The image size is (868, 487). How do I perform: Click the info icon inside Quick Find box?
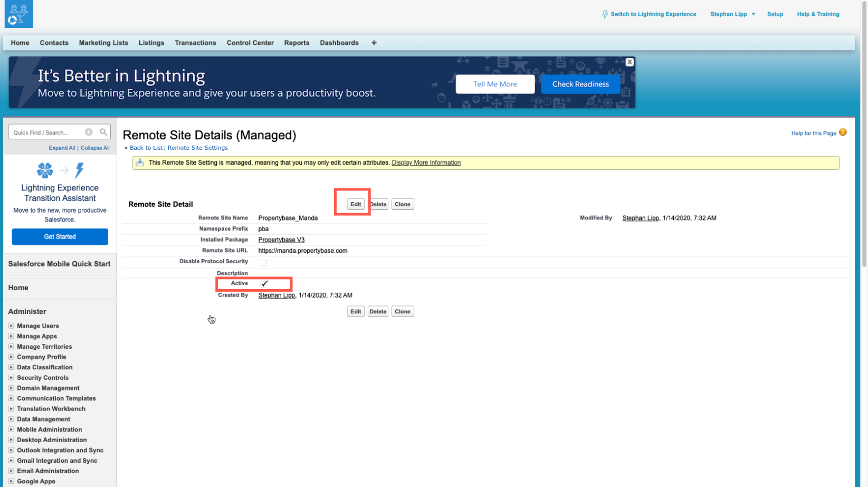89,132
